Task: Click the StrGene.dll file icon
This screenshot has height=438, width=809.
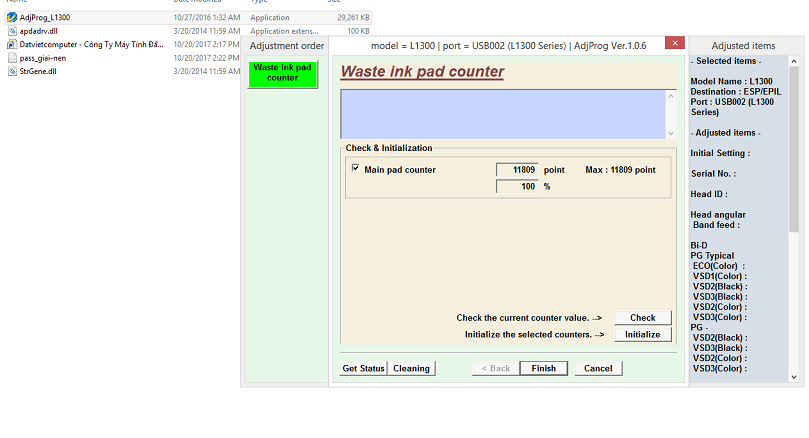Action: [12, 71]
